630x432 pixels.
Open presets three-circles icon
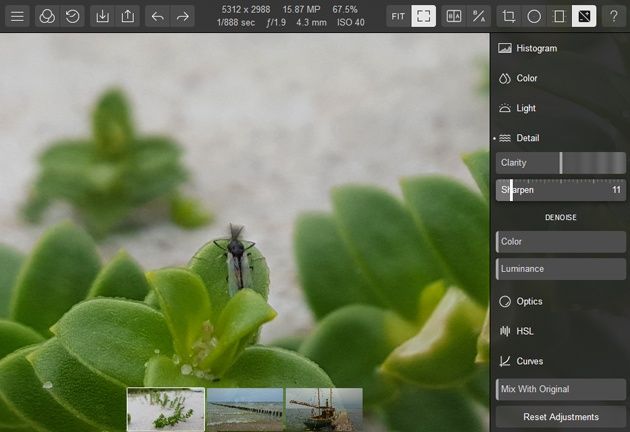pyautogui.click(x=47, y=16)
